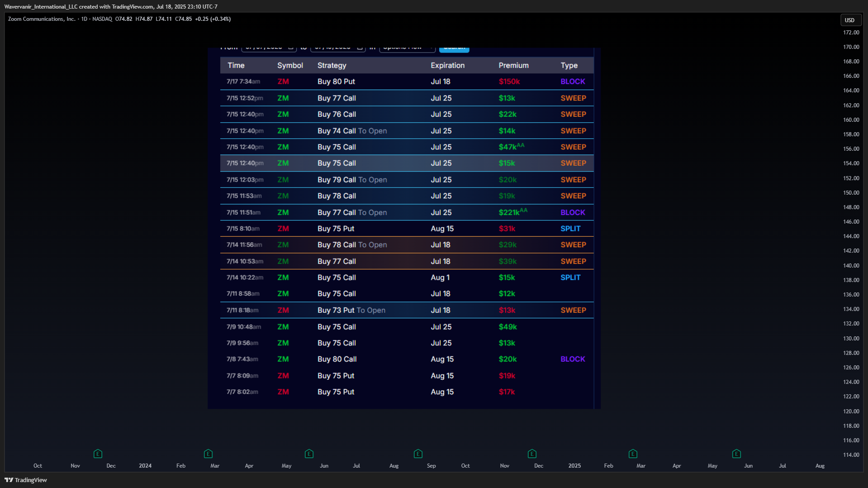868x488 pixels.
Task: Click the Zoom Communications, Inc. symbol title
Action: pyautogui.click(x=42, y=19)
